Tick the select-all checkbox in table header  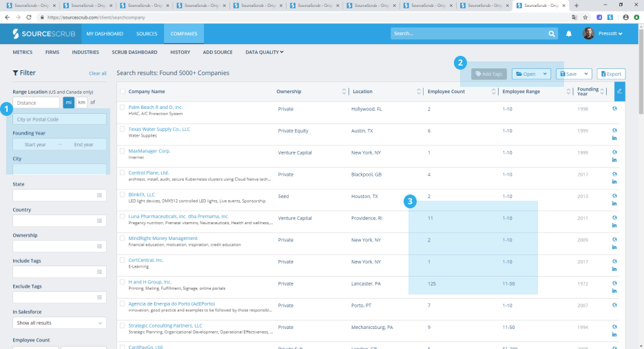pyautogui.click(x=123, y=91)
